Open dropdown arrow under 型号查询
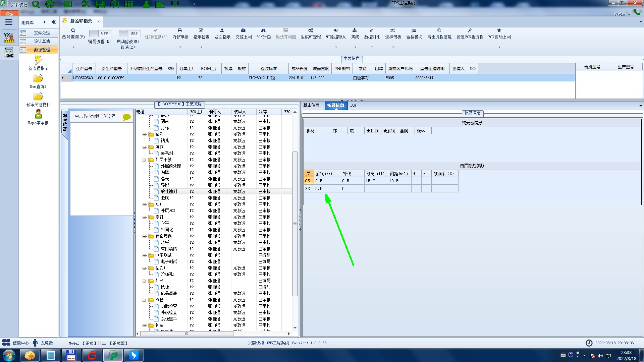Image resolution: width=644 pixels, height=362 pixels. point(73,47)
